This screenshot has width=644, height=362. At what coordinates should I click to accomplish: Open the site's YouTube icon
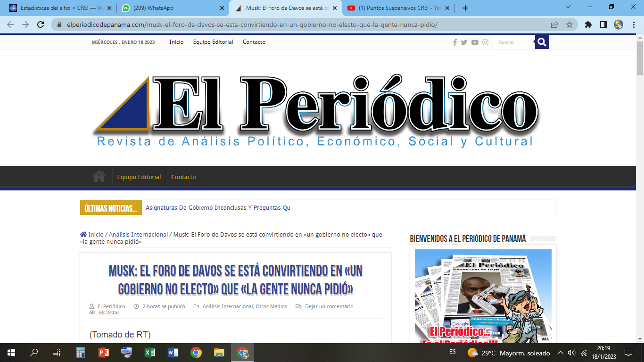click(475, 42)
